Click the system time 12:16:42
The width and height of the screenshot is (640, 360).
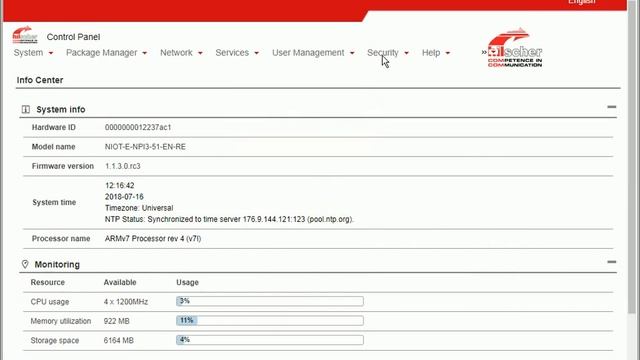tap(120, 185)
